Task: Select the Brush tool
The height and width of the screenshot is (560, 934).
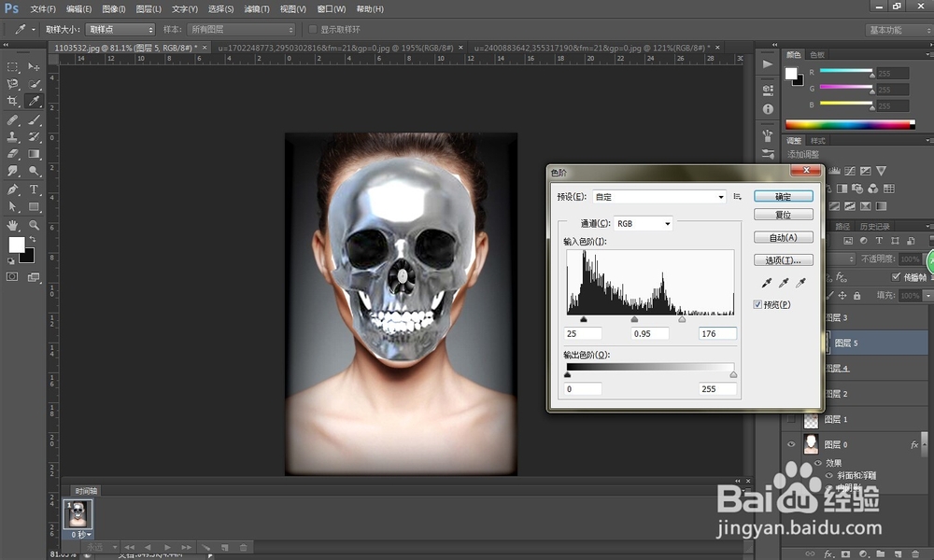Action: pyautogui.click(x=34, y=119)
